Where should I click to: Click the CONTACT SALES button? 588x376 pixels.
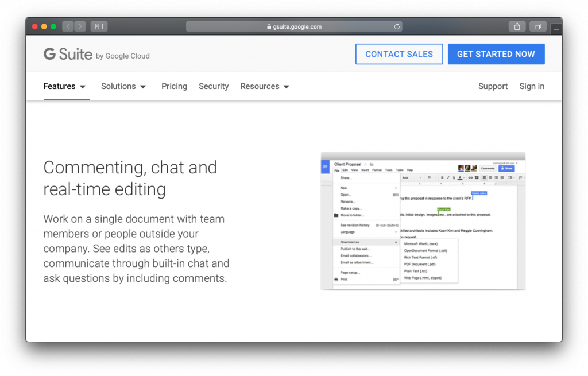(x=399, y=54)
